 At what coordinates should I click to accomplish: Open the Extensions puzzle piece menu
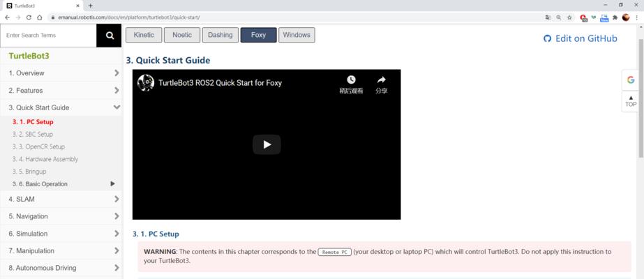tap(615, 17)
